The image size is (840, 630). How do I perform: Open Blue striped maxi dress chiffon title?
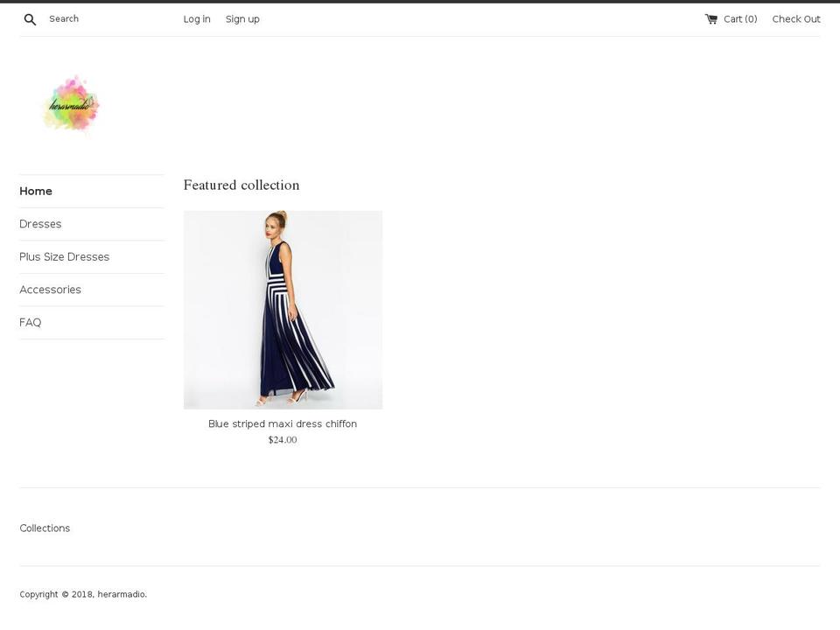tap(283, 423)
